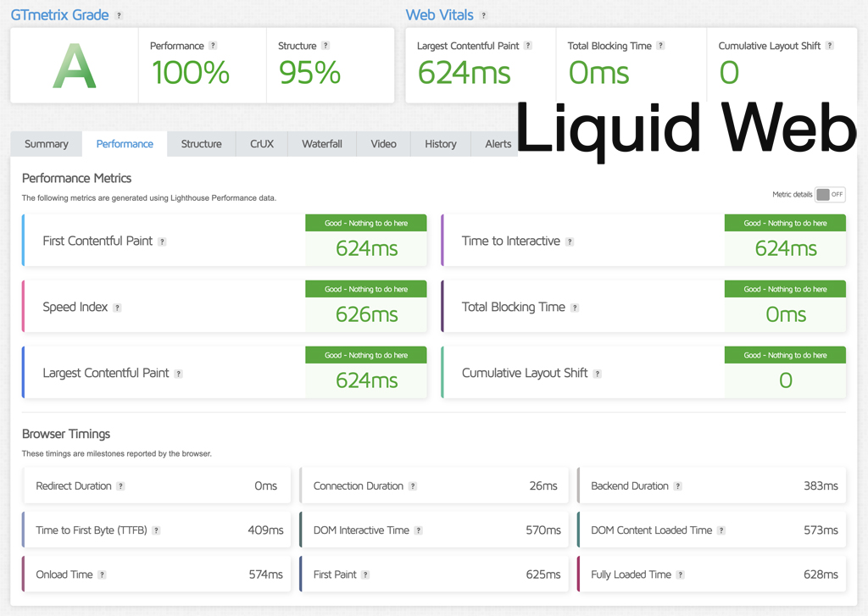
Task: Click help icon next to Time to Interactive
Action: pos(569,241)
